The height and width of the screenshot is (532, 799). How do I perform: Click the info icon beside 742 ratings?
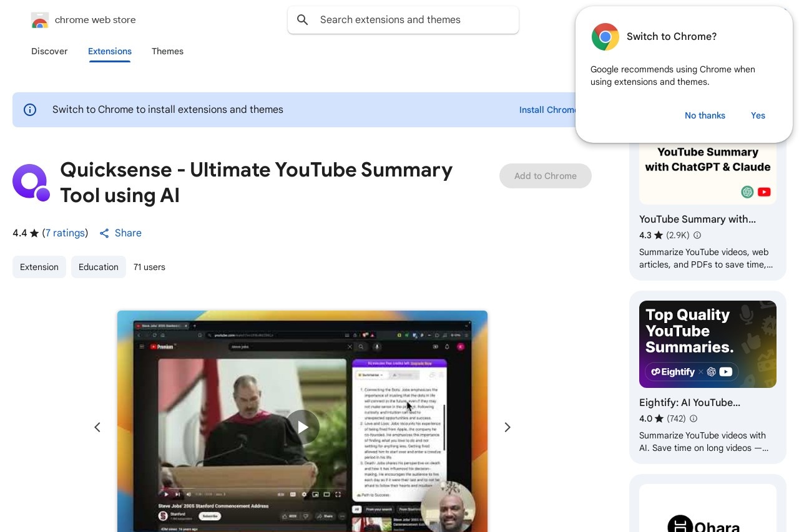pyautogui.click(x=694, y=418)
